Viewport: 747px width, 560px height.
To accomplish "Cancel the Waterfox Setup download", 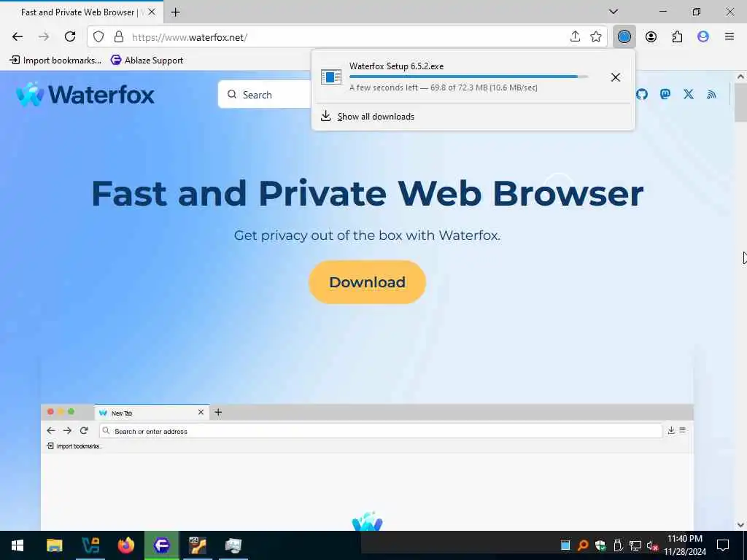I will click(616, 77).
